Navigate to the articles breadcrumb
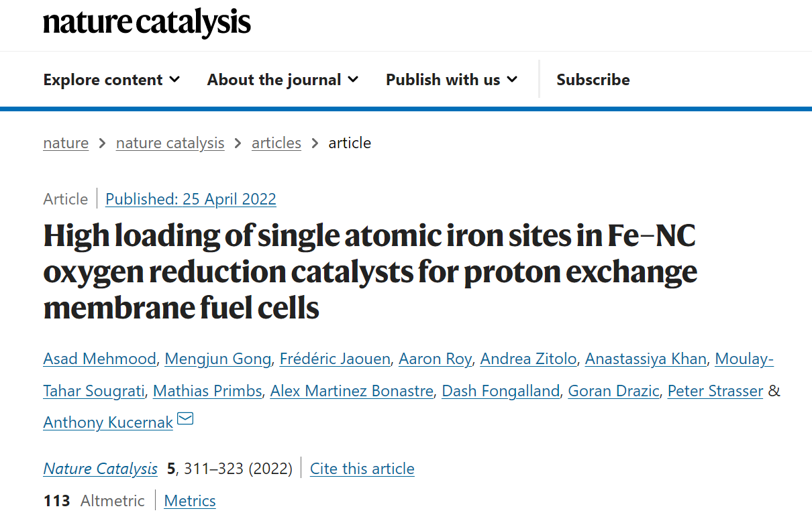Viewport: 812px width, 525px height. coord(276,143)
